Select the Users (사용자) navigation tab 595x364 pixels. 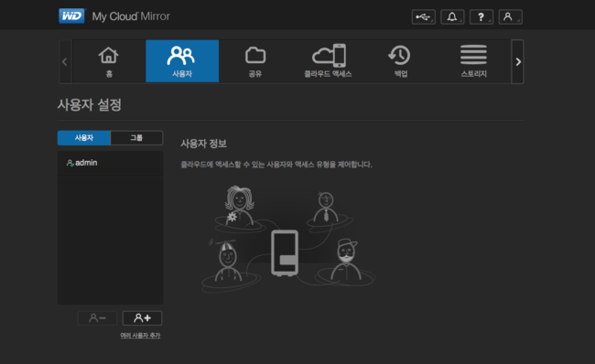coord(182,61)
